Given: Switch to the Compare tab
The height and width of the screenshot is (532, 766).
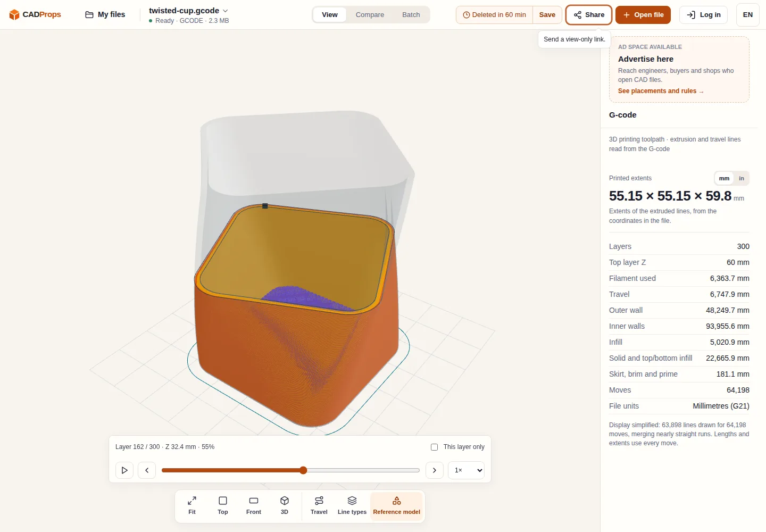Looking at the screenshot, I should click(x=370, y=14).
